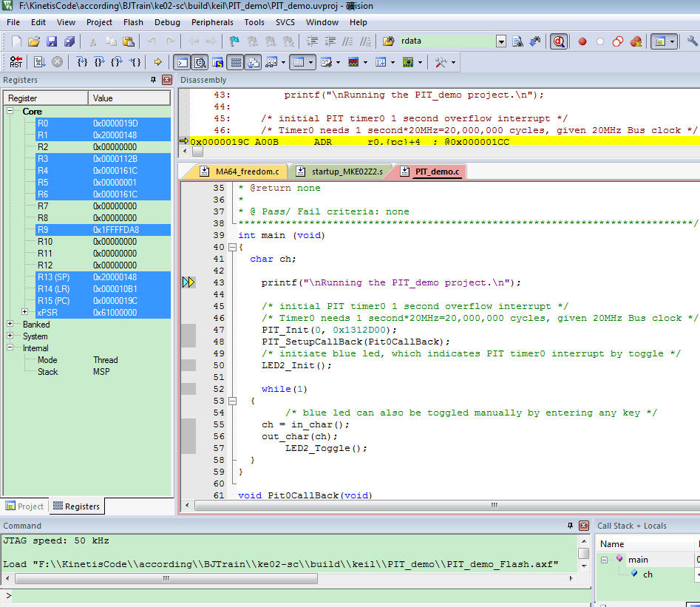Click the Command window horizontal scrollbar

166,578
